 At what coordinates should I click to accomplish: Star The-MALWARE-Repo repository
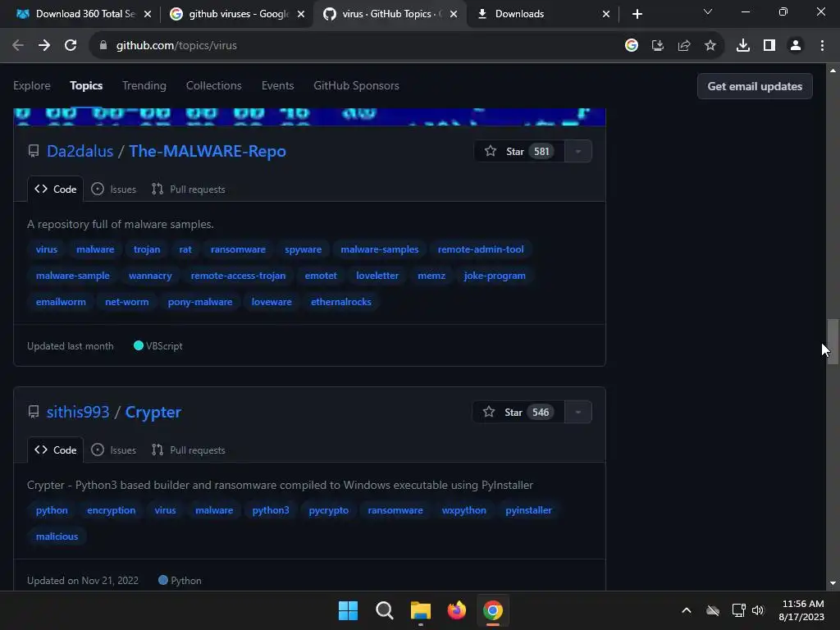tap(518, 152)
